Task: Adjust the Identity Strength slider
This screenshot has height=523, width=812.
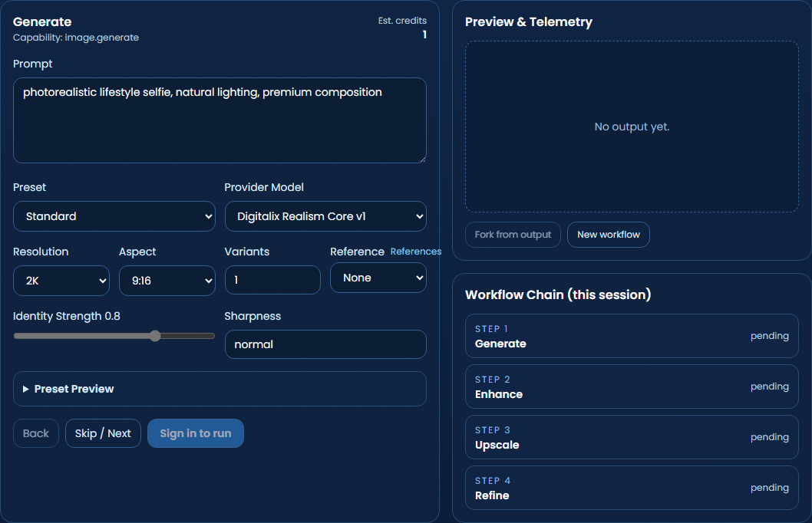Action: pyautogui.click(x=155, y=335)
